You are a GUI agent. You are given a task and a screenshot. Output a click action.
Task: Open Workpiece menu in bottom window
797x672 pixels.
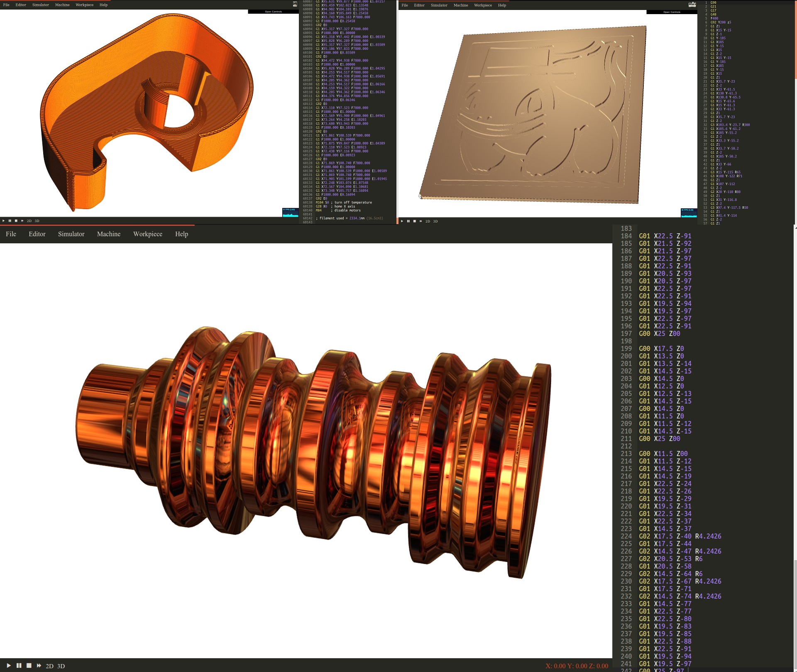(147, 234)
